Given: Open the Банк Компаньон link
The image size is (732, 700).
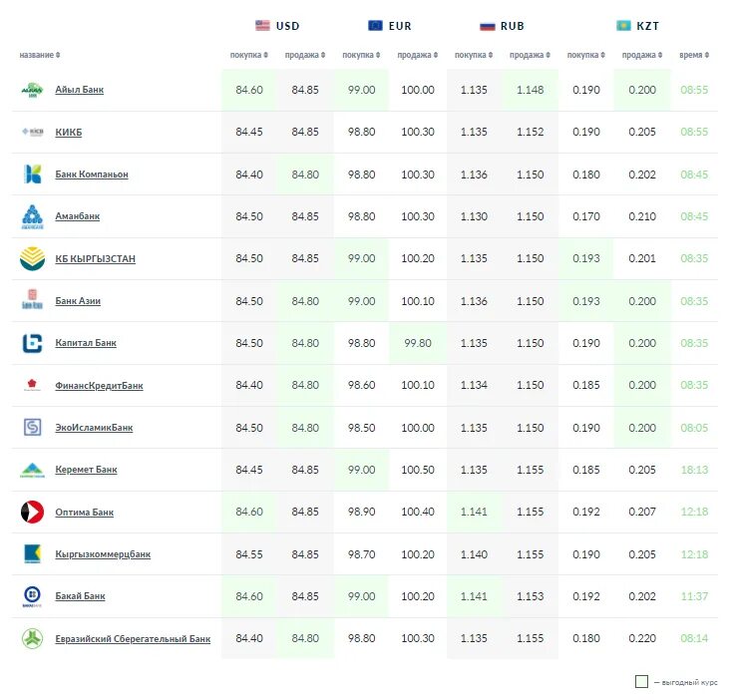Looking at the screenshot, I should point(92,175).
